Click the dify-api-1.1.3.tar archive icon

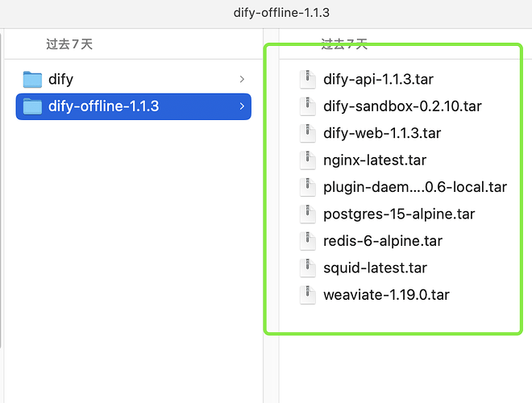[308, 79]
